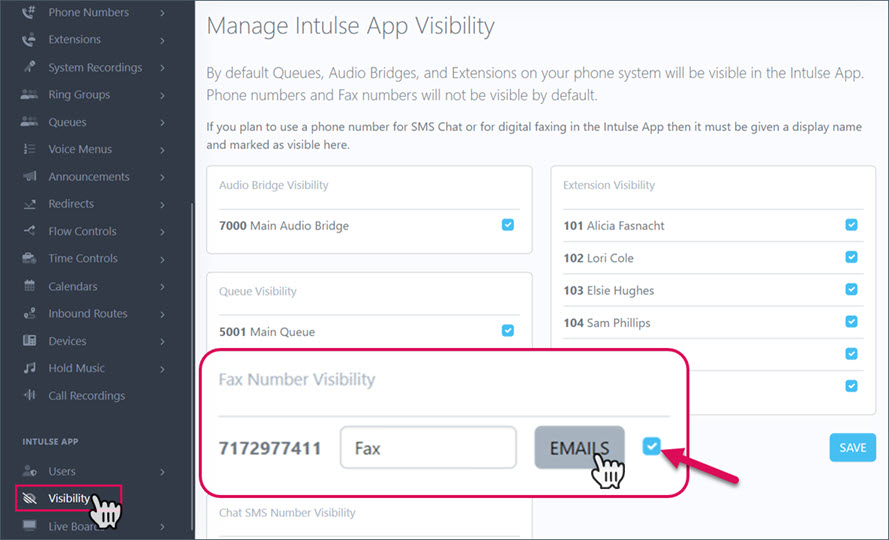Uncheck the 7000 Main Audio Bridge checkbox

(x=507, y=225)
